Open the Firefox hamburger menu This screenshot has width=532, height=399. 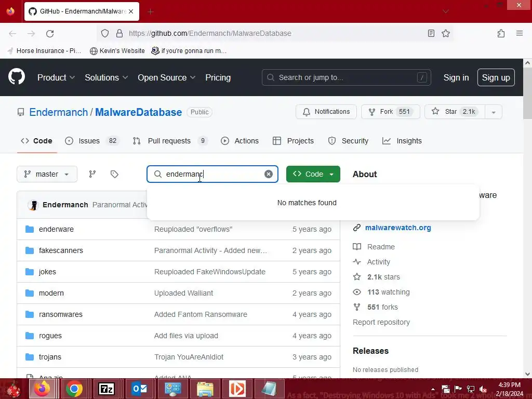(x=519, y=33)
